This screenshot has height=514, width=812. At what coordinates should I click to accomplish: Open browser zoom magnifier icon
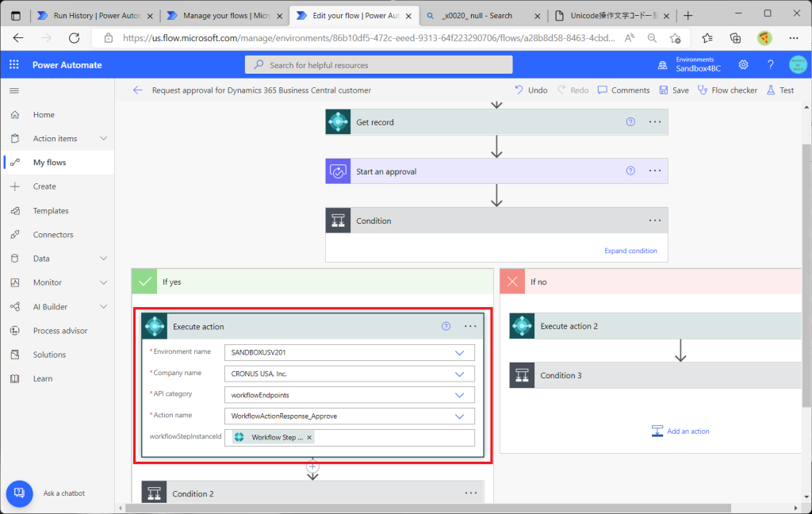652,38
